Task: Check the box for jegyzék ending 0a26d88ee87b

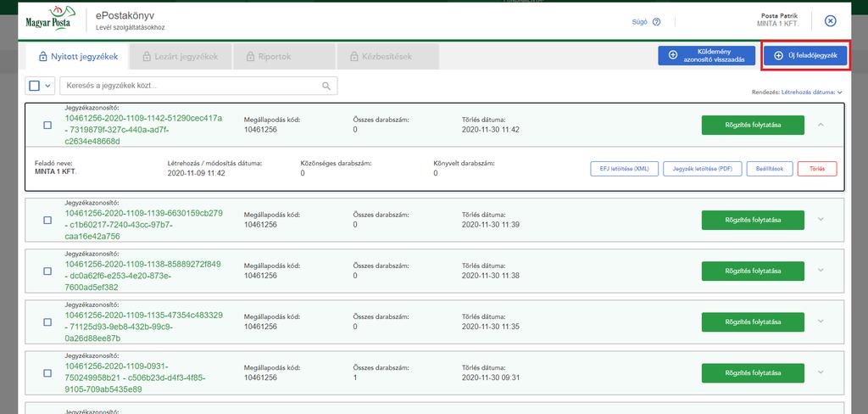Action: [x=47, y=322]
